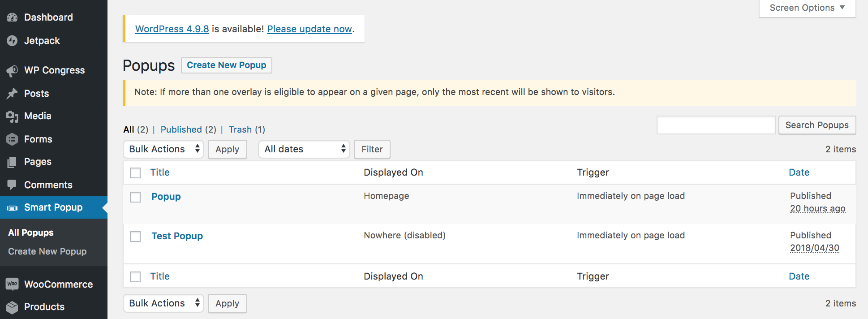
Task: Click the Pages document icon
Action: (12, 162)
